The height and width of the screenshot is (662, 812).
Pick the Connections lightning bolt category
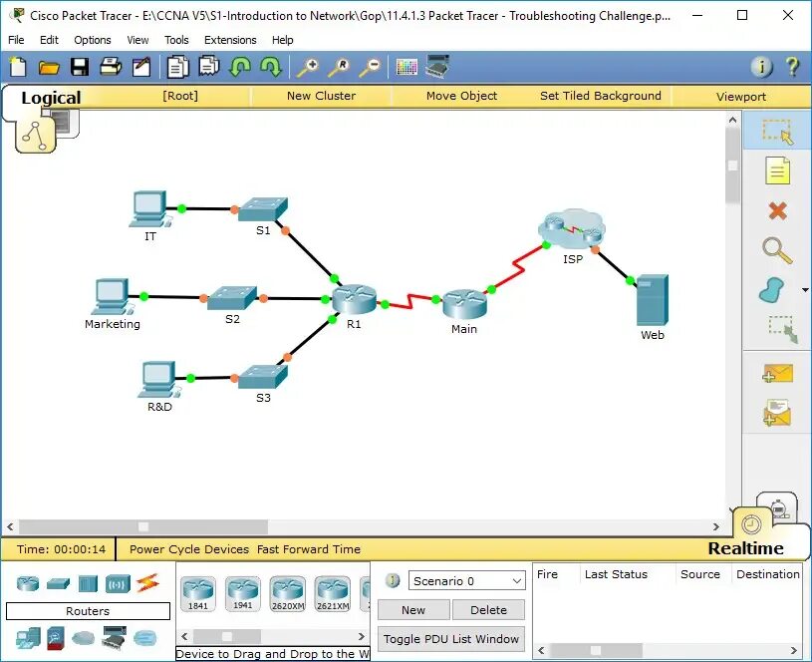pos(147,584)
